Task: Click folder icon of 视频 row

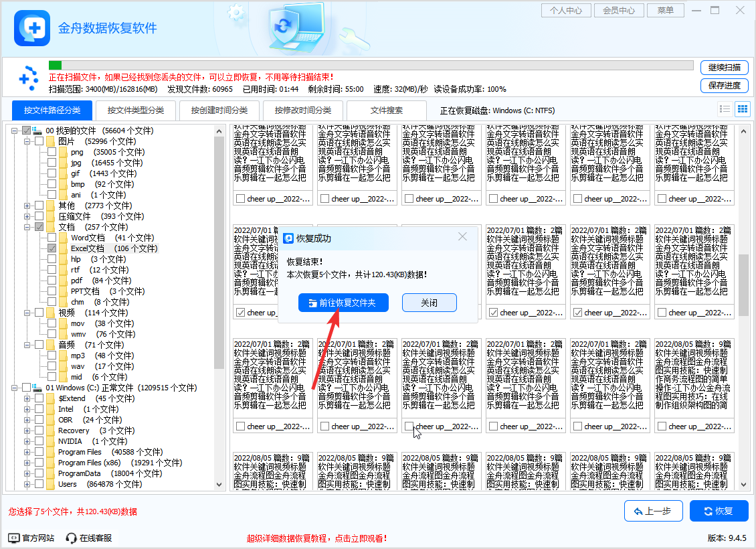Action: [x=51, y=313]
